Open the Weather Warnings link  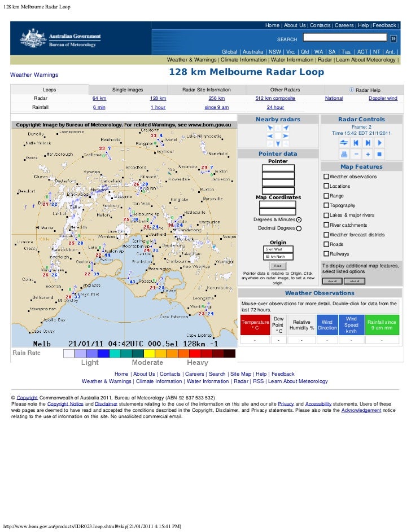pyautogui.click(x=34, y=74)
